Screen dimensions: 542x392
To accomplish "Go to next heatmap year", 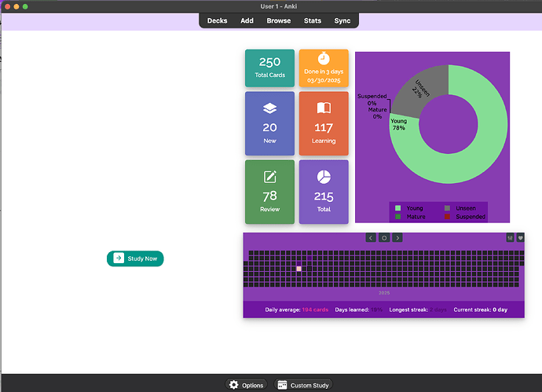I will pyautogui.click(x=397, y=238).
